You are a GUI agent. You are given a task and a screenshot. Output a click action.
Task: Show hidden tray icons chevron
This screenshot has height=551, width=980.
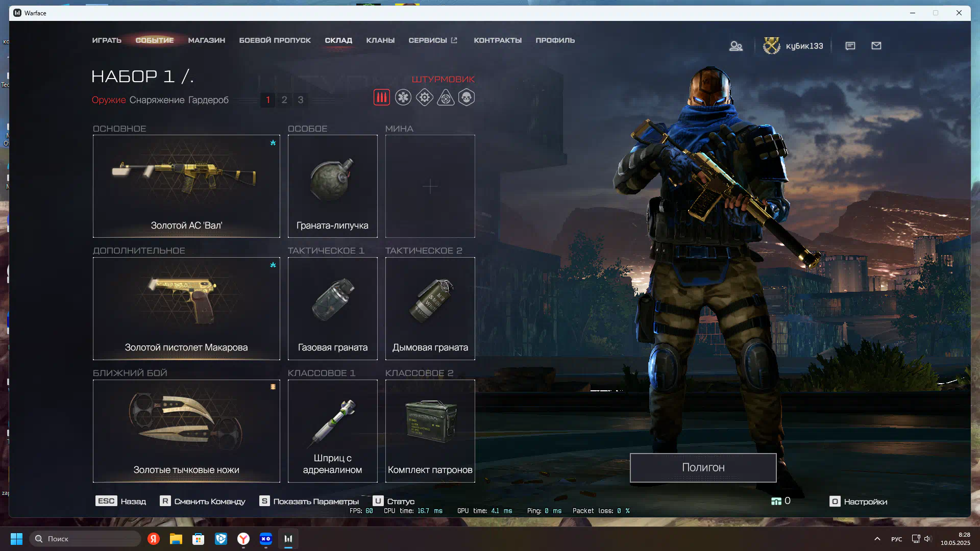[877, 539]
